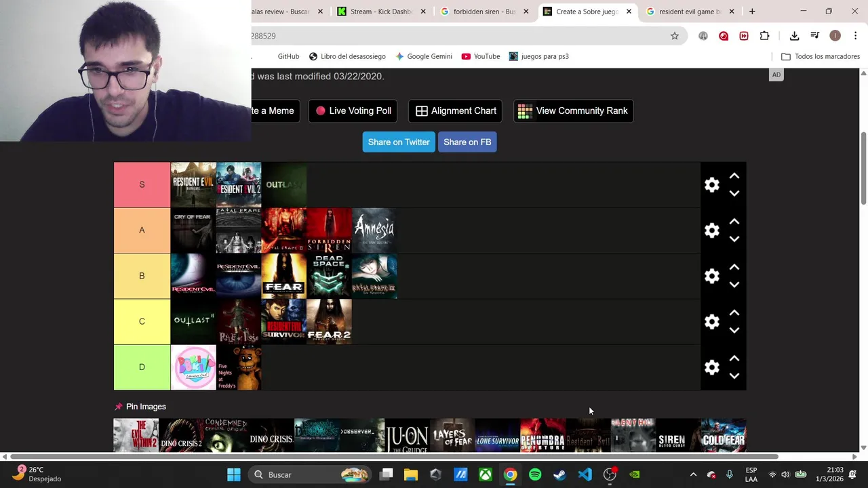Pick Penumbra Overture from image pool
Screen dimensions: 868x488
(x=542, y=435)
